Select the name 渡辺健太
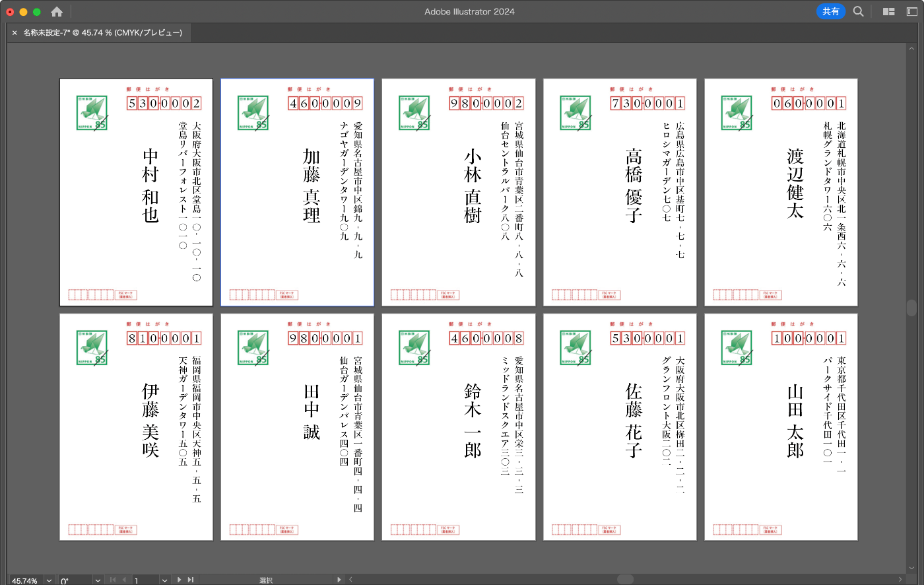This screenshot has width=924, height=585. (795, 183)
